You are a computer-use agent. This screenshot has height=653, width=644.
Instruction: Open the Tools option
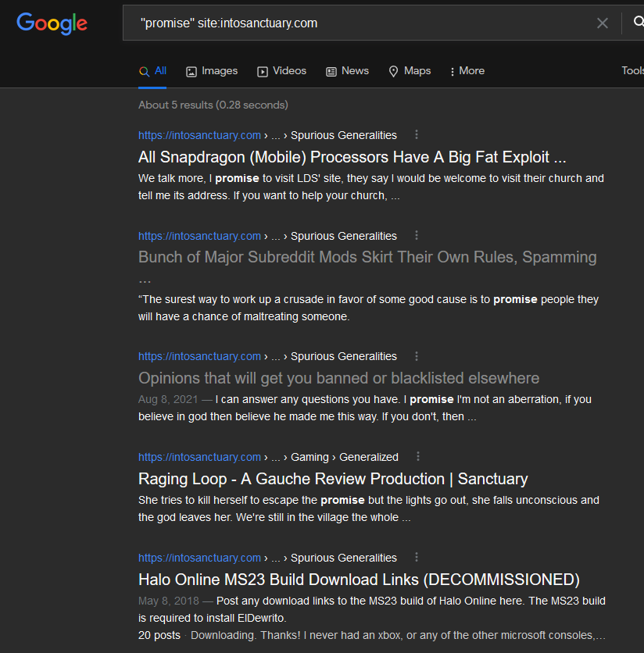633,71
